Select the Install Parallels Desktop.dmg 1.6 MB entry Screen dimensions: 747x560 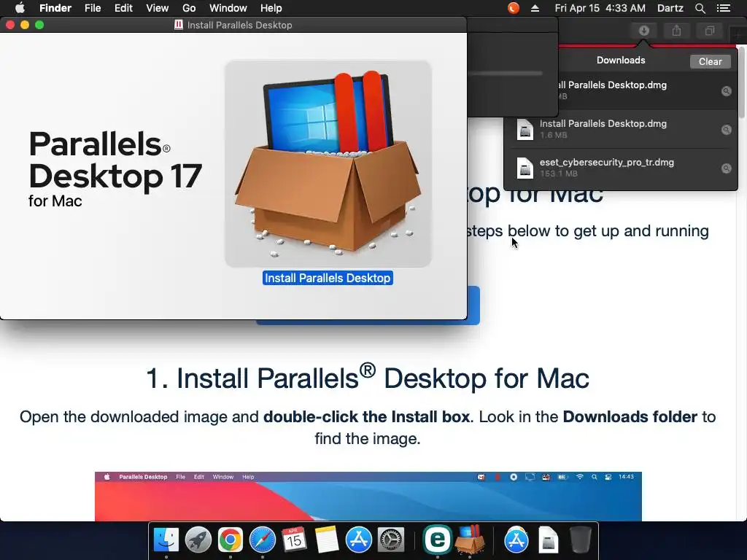(x=621, y=130)
